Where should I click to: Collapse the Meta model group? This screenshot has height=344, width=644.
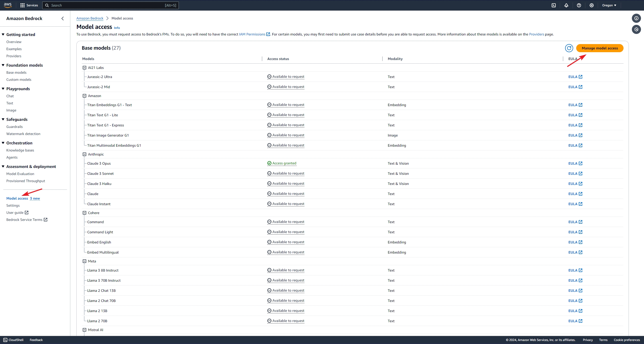pos(84,261)
